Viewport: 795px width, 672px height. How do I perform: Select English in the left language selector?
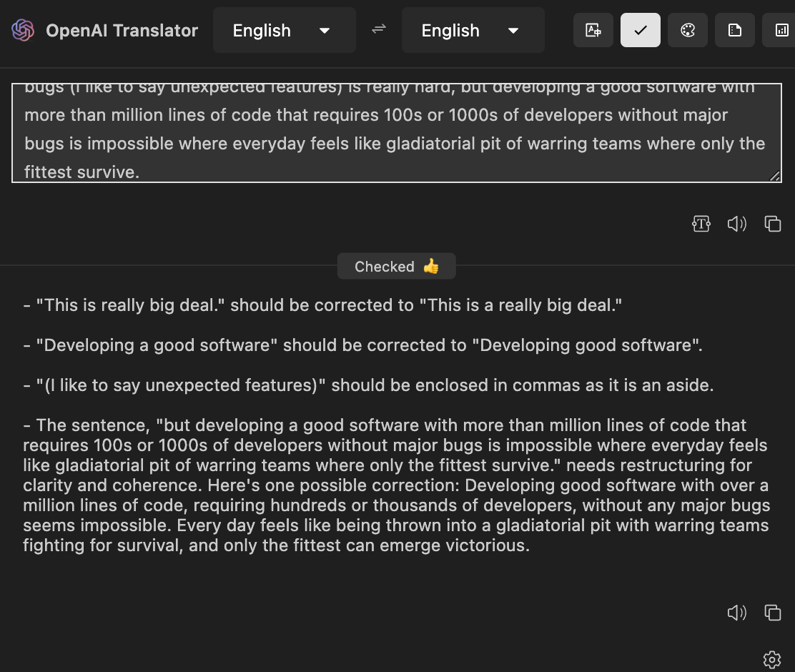click(x=262, y=30)
